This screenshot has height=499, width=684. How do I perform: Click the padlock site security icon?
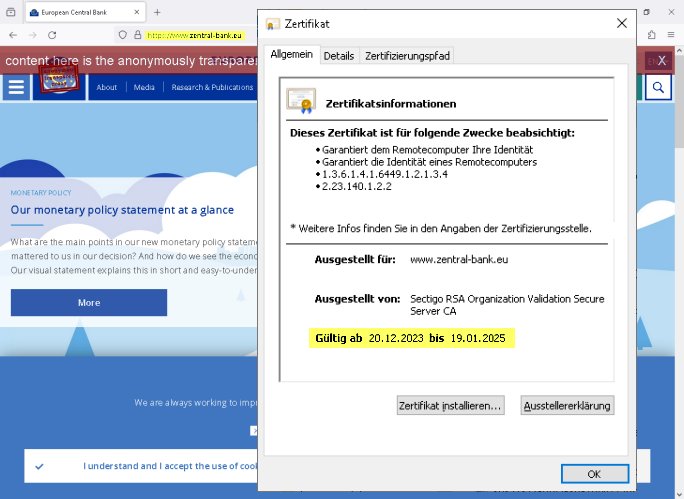point(137,35)
